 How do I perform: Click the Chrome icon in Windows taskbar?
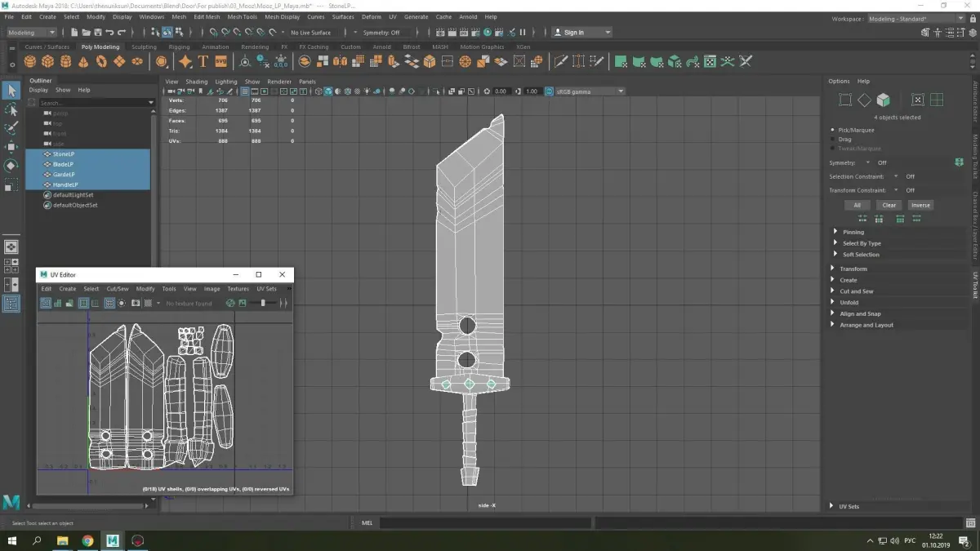click(x=87, y=540)
